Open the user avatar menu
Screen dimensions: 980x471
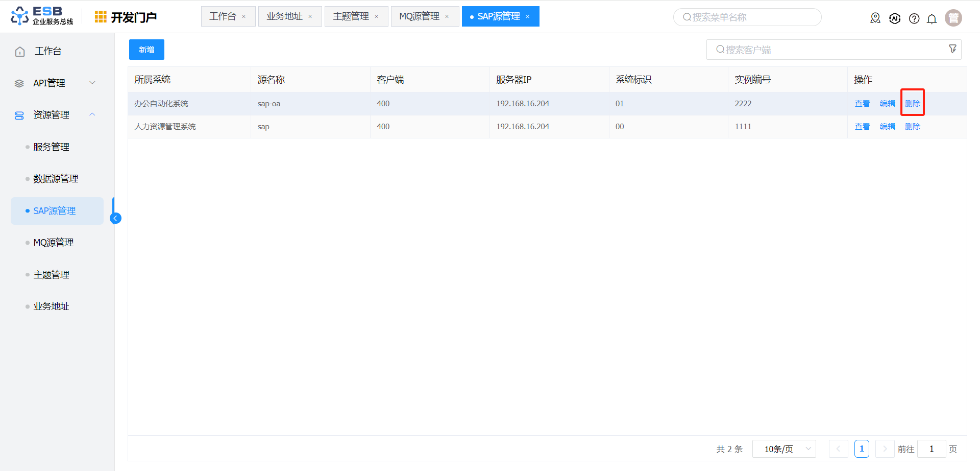point(953,18)
